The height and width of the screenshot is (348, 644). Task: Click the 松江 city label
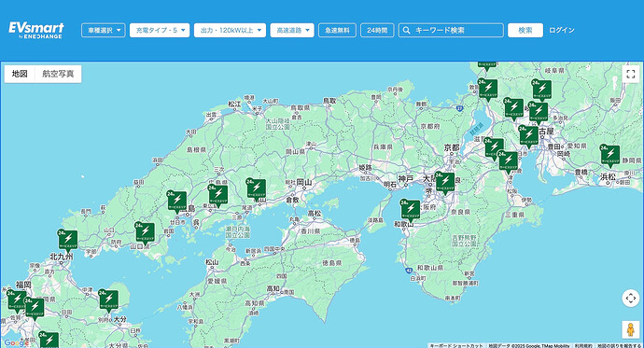234,104
